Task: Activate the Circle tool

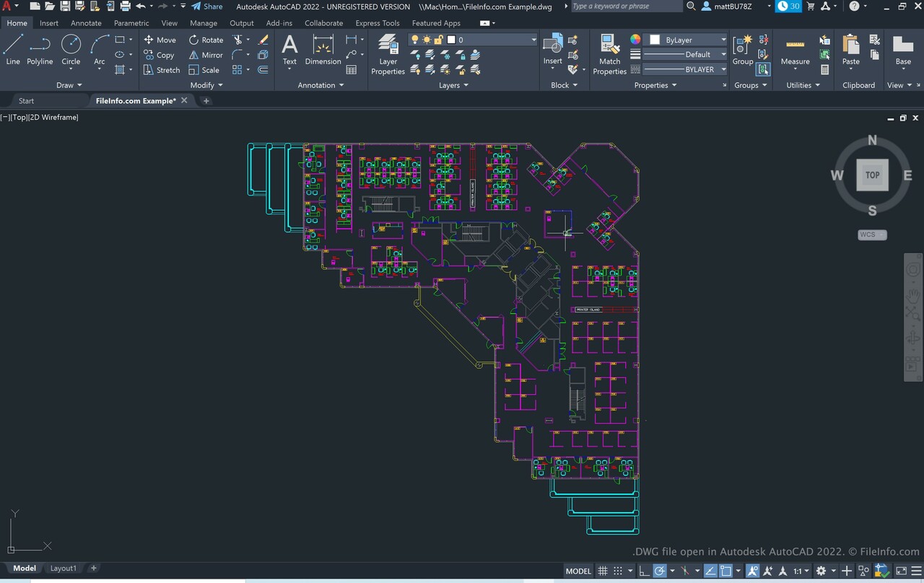Action: 71,50
